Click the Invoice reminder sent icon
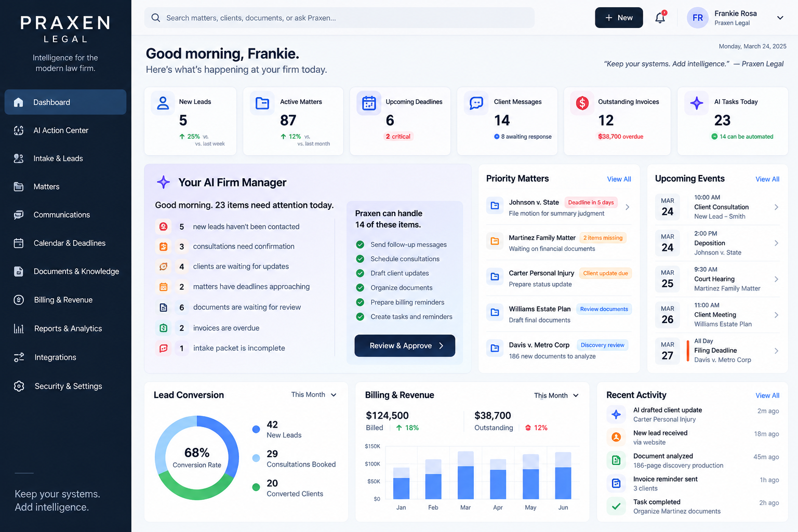This screenshot has height=532, width=798. click(x=616, y=483)
